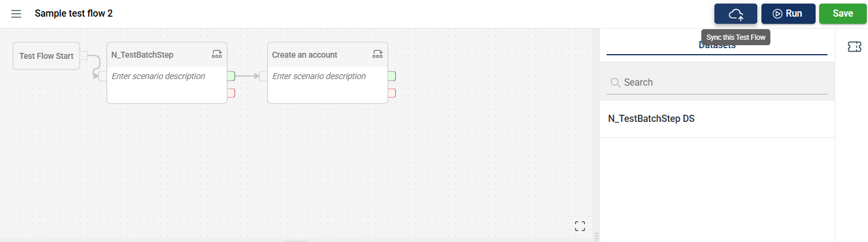Viewport: 868px width, 242px height.
Task: Click the search magnifier icon in Datasets
Action: pyautogui.click(x=616, y=83)
